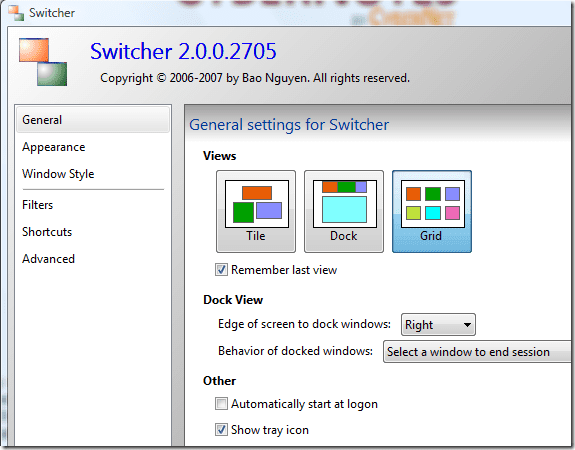
Task: Click the Views section heading
Action: click(x=220, y=156)
